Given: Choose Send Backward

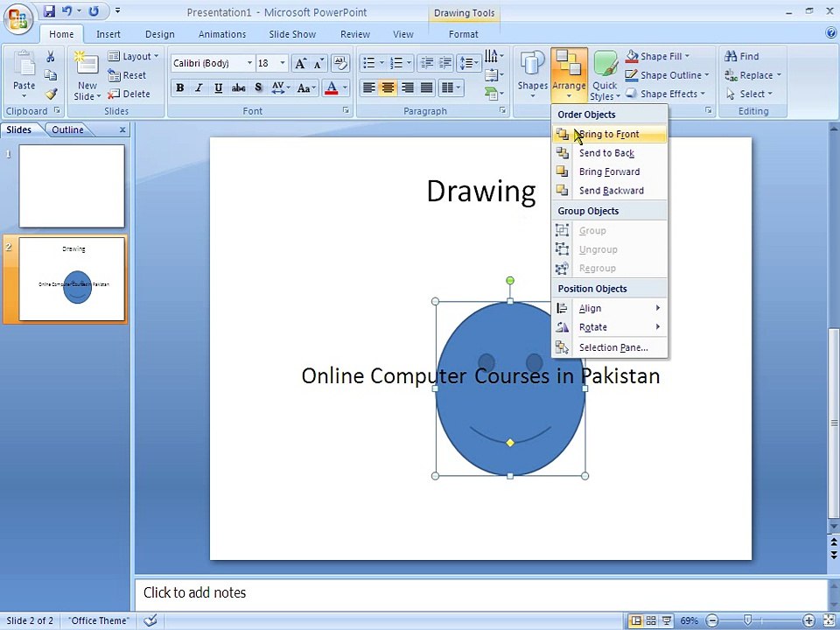Looking at the screenshot, I should pos(610,191).
